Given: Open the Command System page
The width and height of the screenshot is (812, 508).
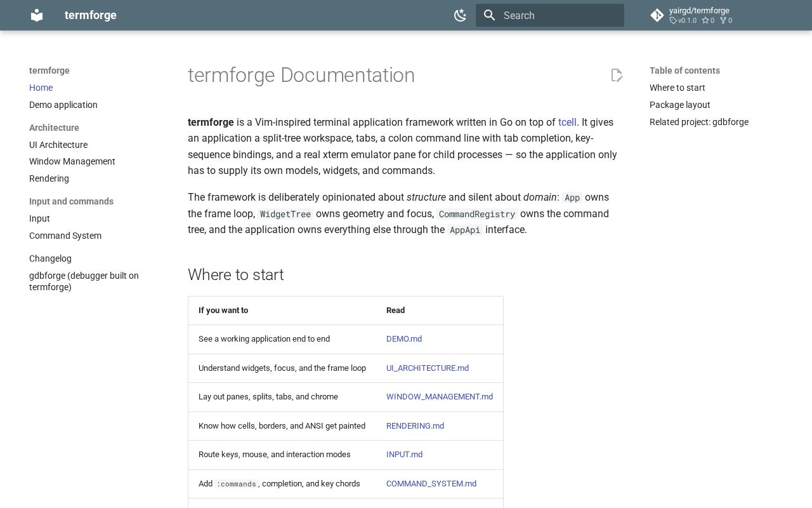Looking at the screenshot, I should (65, 236).
